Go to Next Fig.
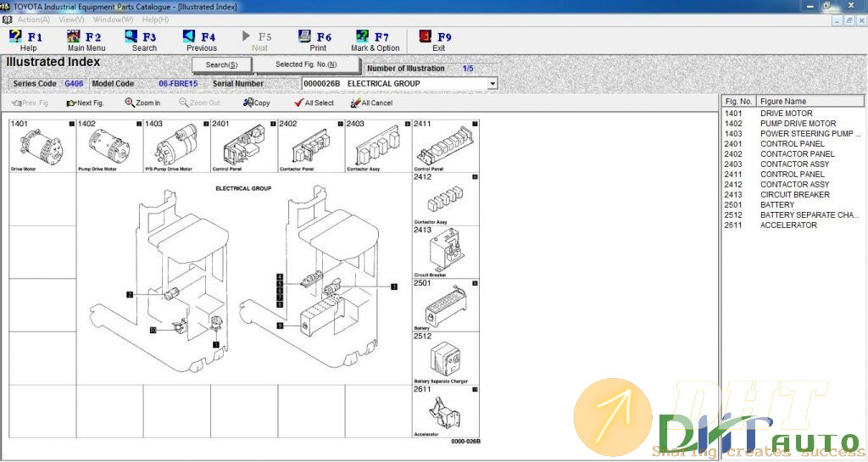The image size is (868, 462). [x=85, y=103]
